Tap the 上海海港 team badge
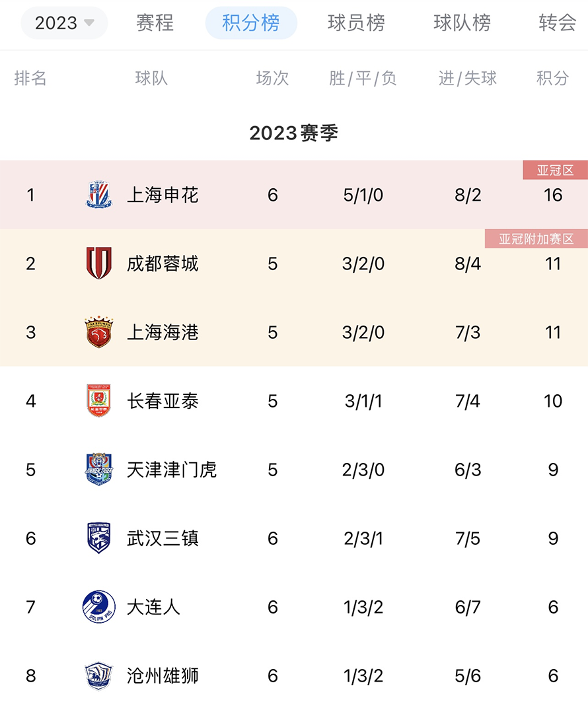588x708 pixels. coord(99,332)
